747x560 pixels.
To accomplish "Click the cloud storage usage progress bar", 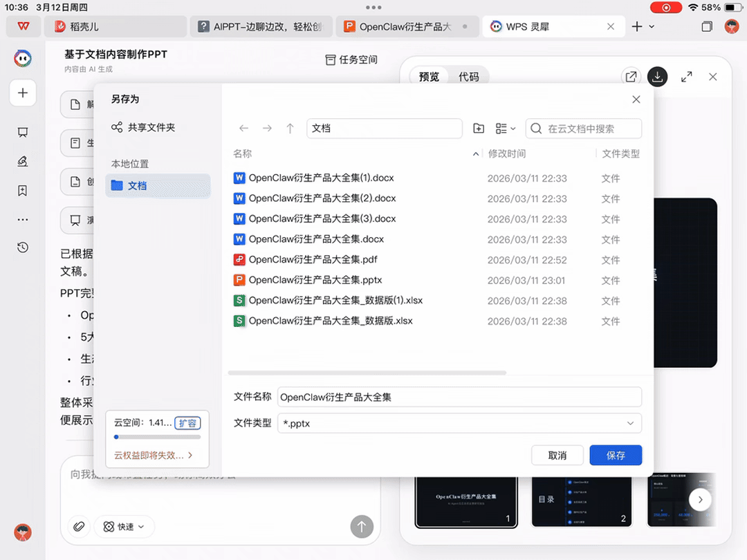I will pyautogui.click(x=157, y=437).
